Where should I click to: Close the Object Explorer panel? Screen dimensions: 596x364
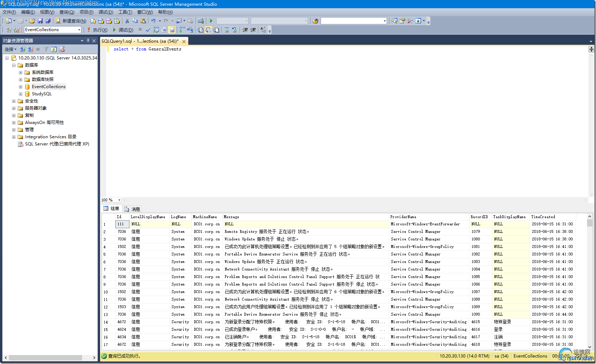pos(94,41)
